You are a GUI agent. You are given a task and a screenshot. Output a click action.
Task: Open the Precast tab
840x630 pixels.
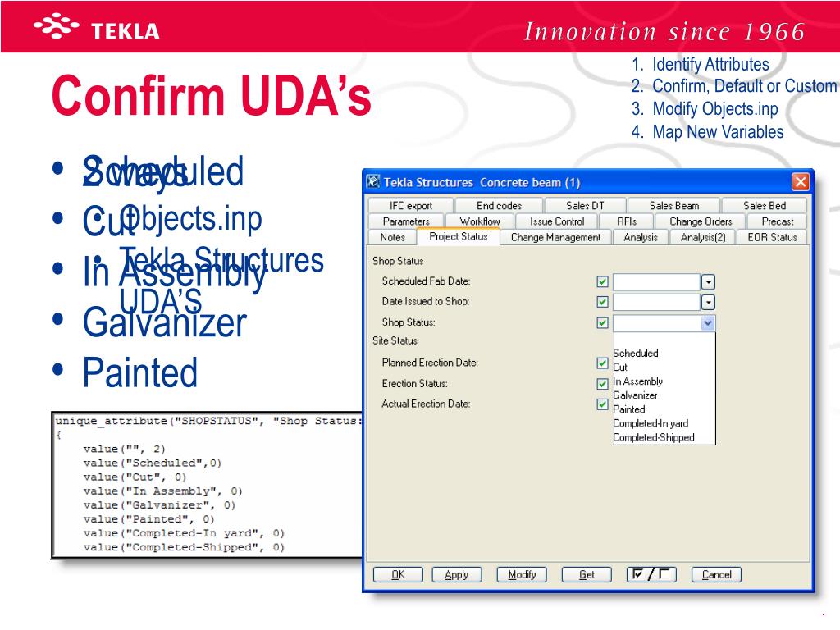[x=778, y=221]
